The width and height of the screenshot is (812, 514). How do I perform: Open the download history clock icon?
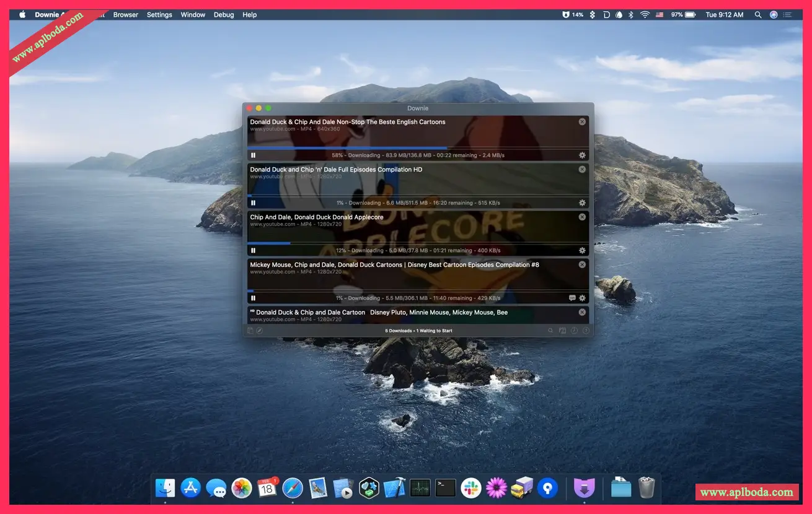[574, 331]
